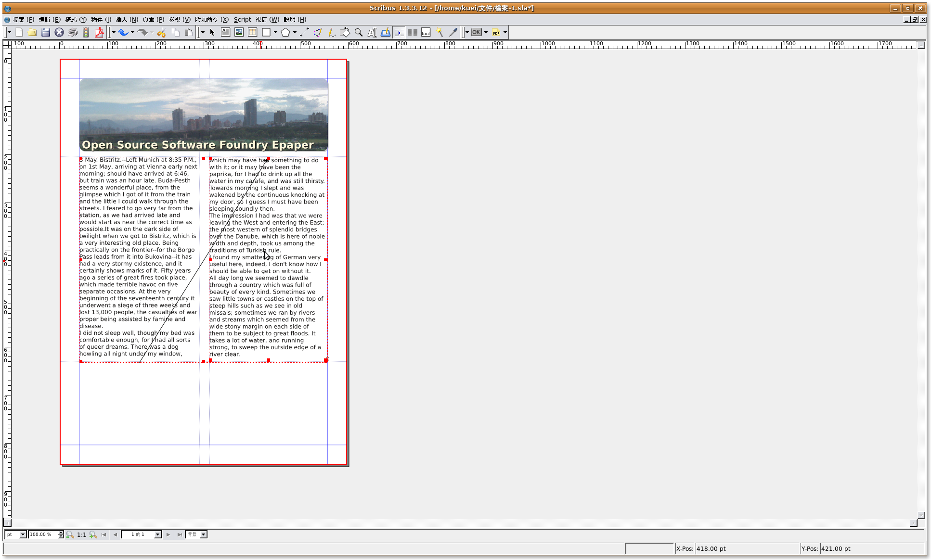Toggle the Link Text Frames tool
The image size is (931, 560).
pyautogui.click(x=399, y=32)
